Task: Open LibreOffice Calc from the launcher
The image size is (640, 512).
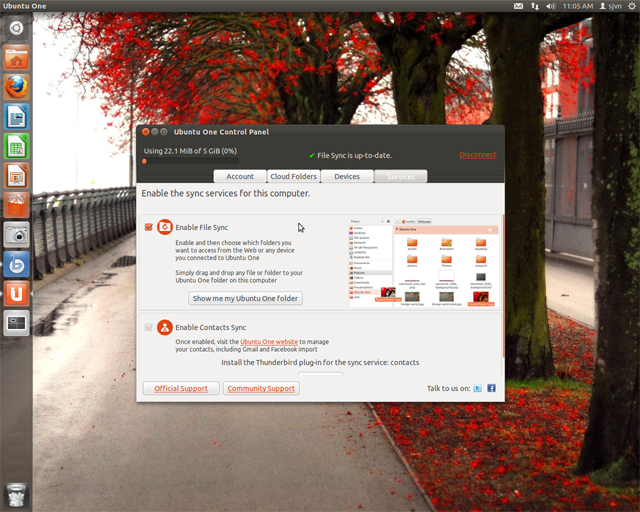Action: click(x=16, y=146)
